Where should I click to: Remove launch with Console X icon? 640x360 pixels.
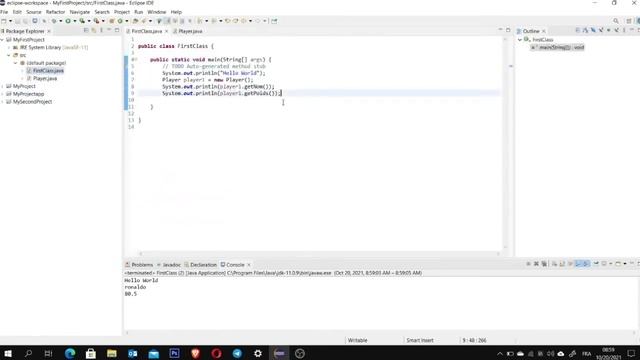(536, 264)
